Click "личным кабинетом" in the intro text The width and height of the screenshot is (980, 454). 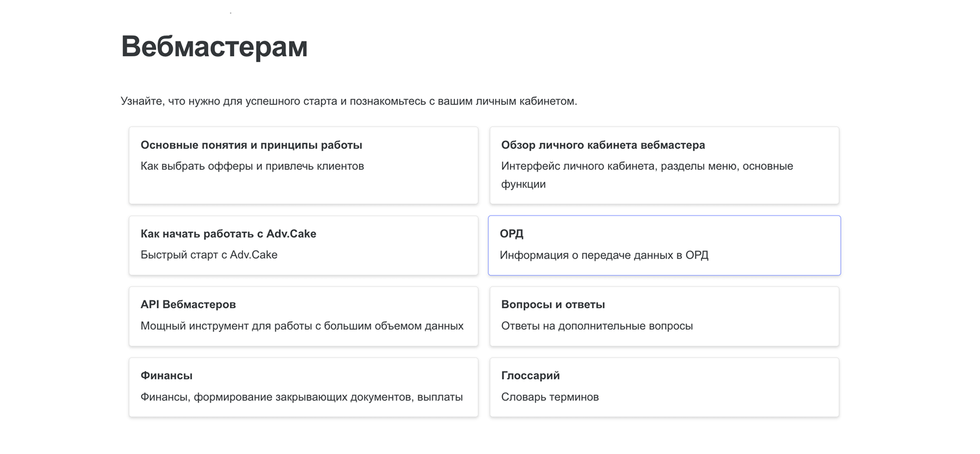click(x=525, y=101)
